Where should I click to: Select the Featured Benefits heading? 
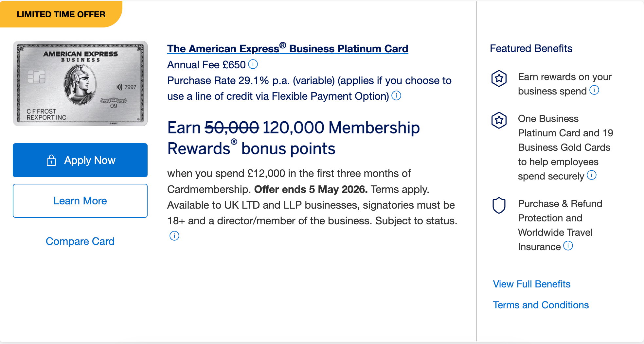click(x=531, y=48)
